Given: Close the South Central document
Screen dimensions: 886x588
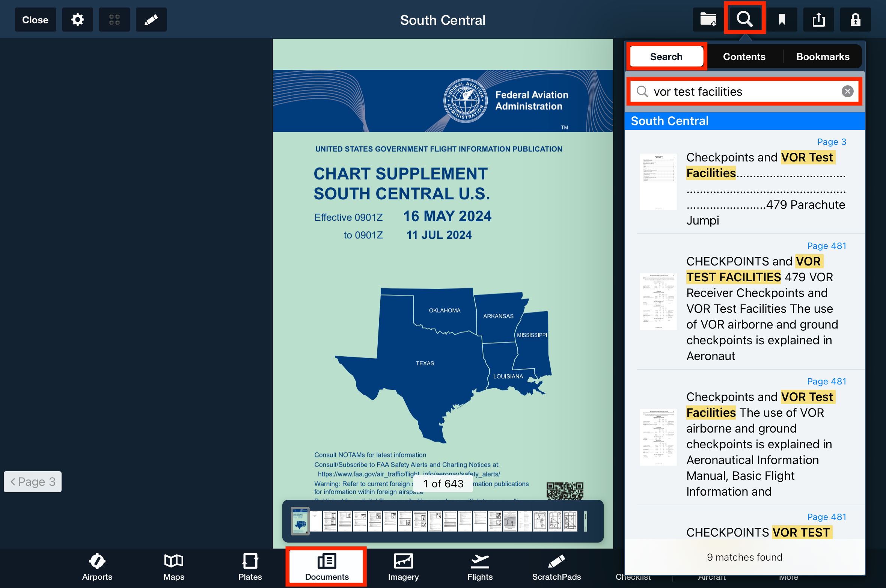Looking at the screenshot, I should click(x=35, y=20).
